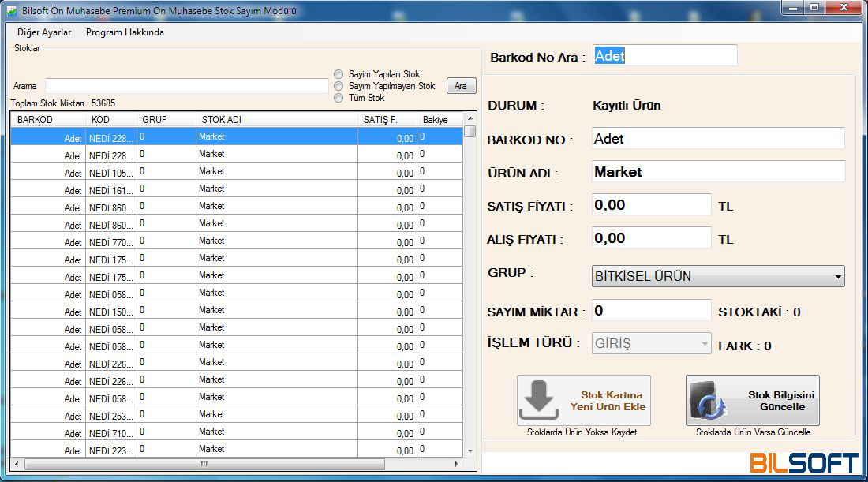
Task: Select the row with code NEDİ 105...
Action: (237, 171)
